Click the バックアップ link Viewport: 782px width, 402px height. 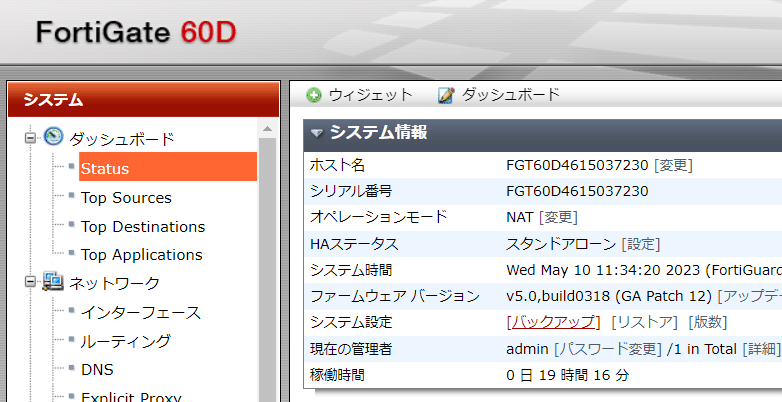(553, 322)
